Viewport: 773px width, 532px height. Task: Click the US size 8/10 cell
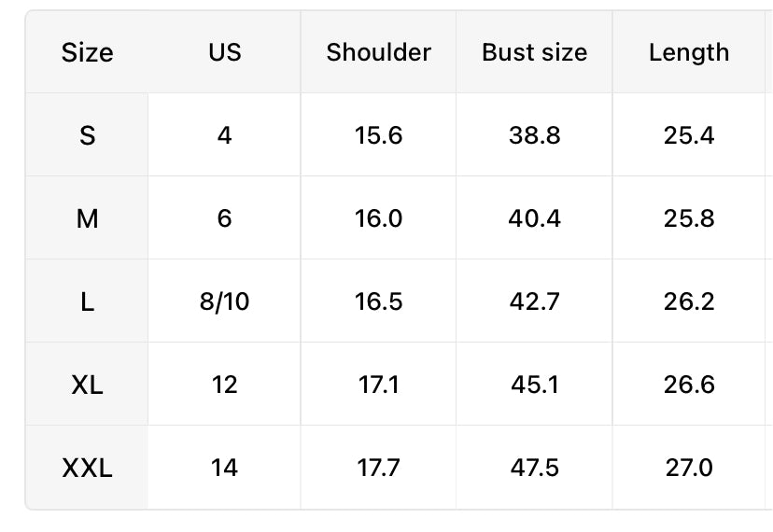(x=224, y=301)
